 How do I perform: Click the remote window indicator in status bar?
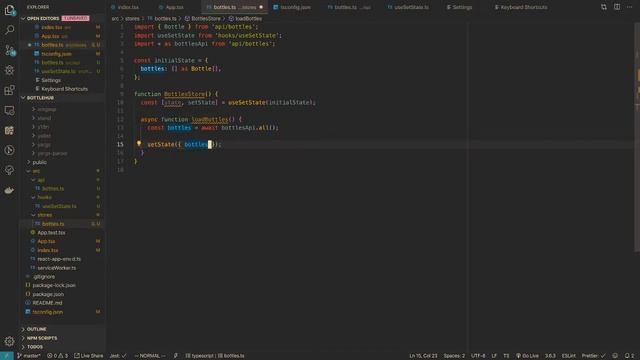pyautogui.click(x=7, y=356)
